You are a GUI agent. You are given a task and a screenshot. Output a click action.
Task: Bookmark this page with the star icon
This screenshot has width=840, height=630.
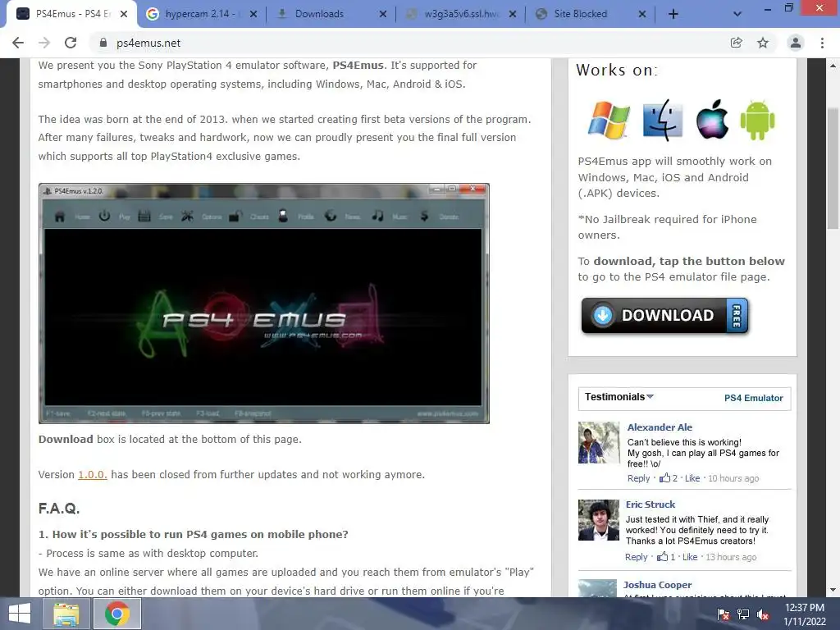click(x=763, y=43)
